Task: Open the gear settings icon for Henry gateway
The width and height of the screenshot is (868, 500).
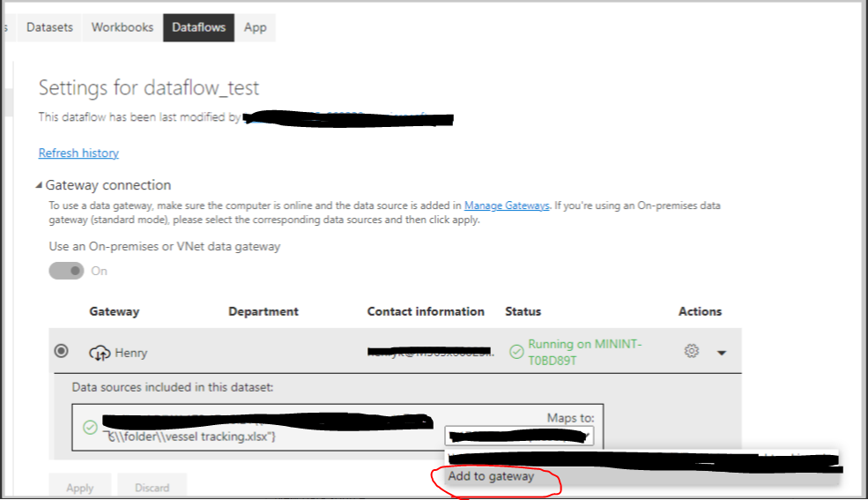Action: pos(692,351)
